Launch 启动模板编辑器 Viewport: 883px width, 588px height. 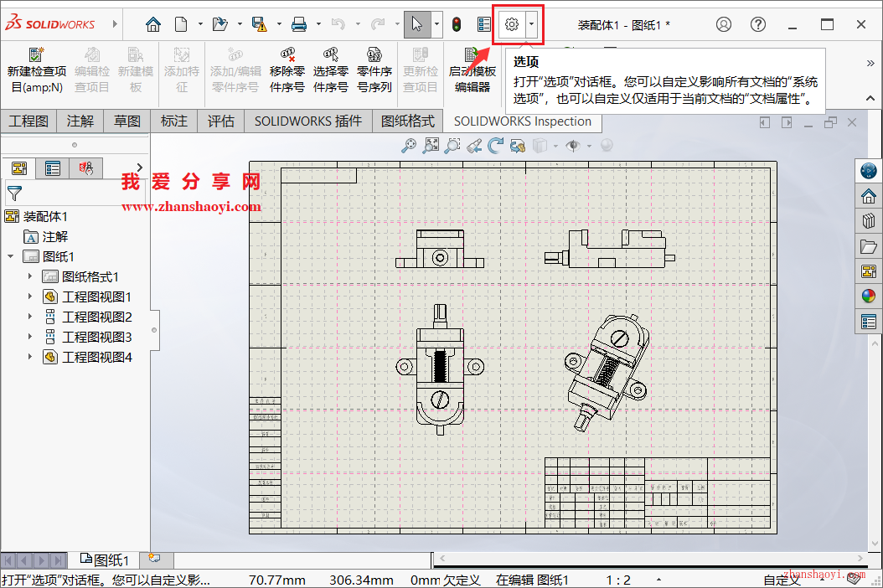tap(472, 71)
